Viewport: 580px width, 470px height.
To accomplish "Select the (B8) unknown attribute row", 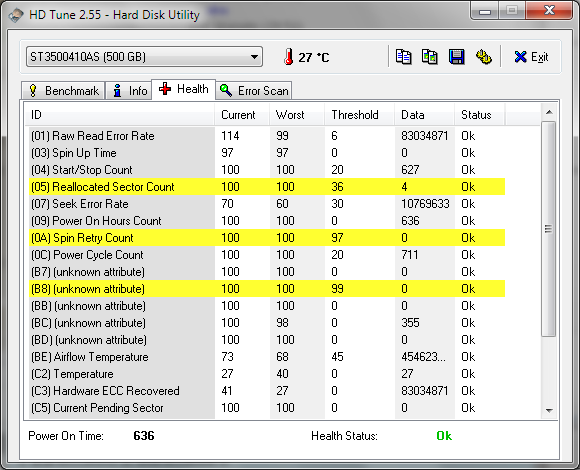I will 267,289.
